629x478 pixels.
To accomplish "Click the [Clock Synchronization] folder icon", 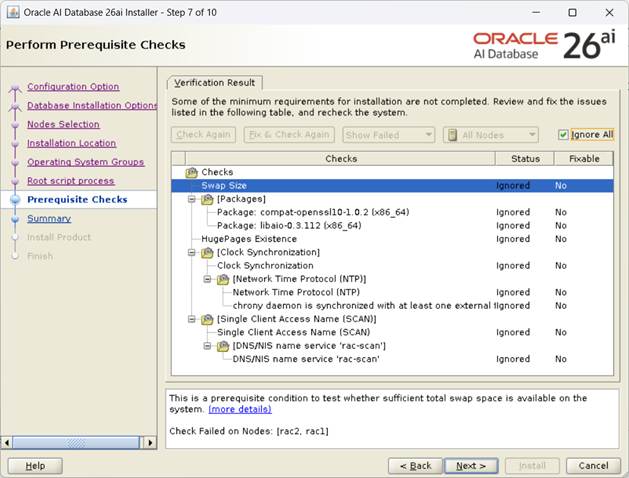I will pyautogui.click(x=207, y=252).
